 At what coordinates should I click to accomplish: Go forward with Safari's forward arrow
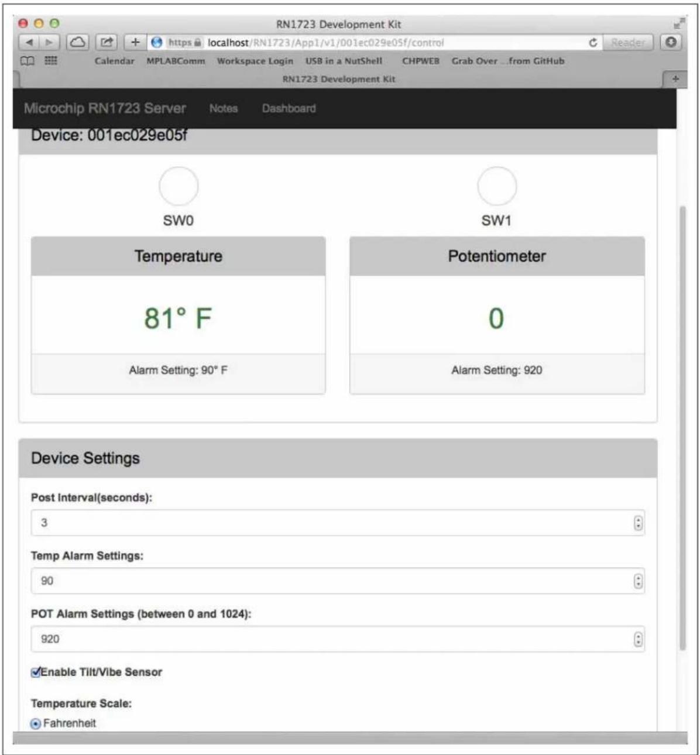pos(50,43)
